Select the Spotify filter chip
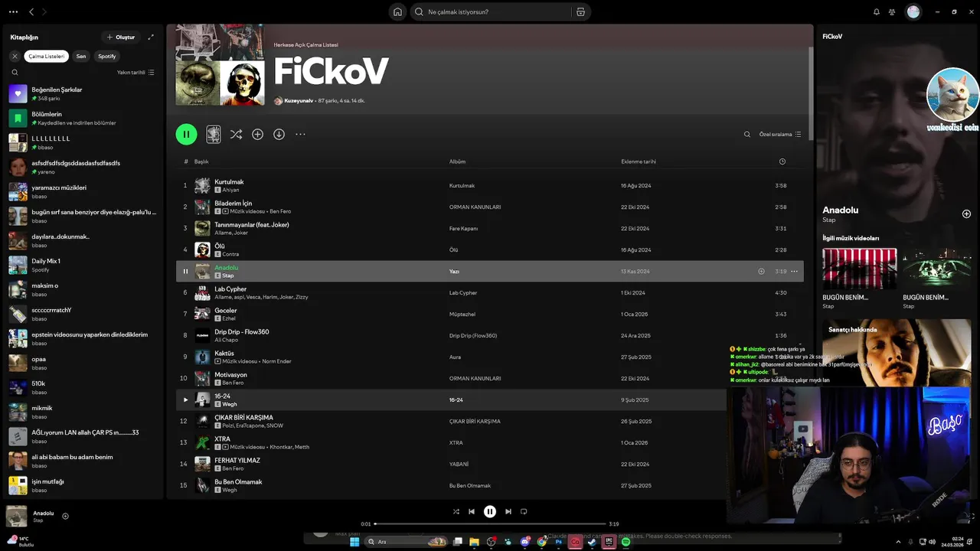 click(107, 56)
